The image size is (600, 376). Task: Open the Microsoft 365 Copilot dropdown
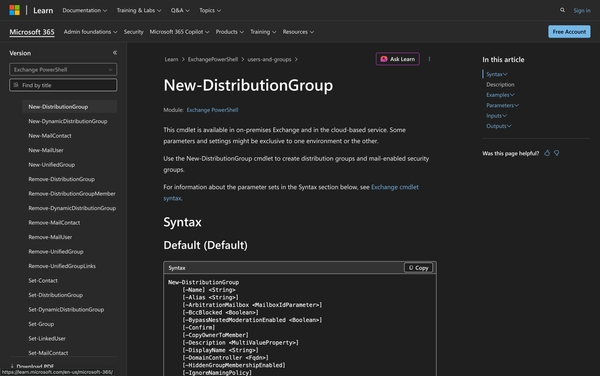(179, 32)
